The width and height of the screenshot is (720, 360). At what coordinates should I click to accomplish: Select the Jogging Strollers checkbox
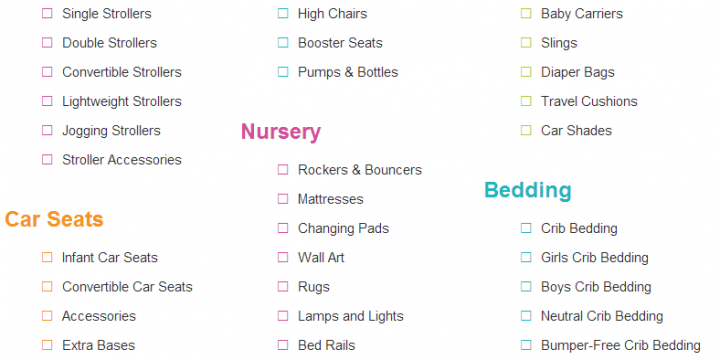pos(47,130)
